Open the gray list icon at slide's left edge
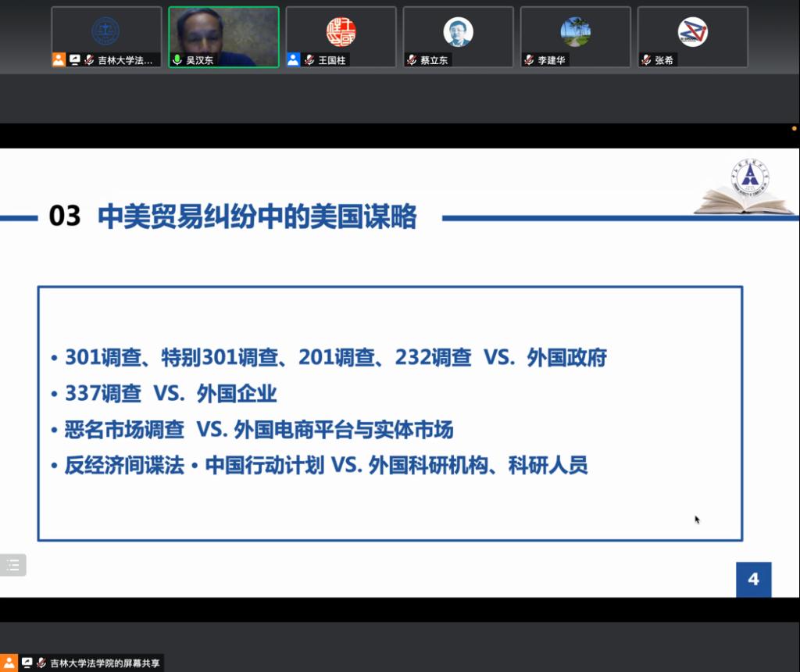 pos(12,565)
